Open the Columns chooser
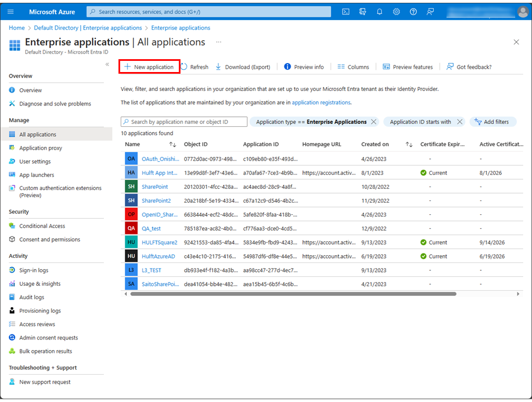This screenshot has width=532, height=402. click(x=353, y=67)
